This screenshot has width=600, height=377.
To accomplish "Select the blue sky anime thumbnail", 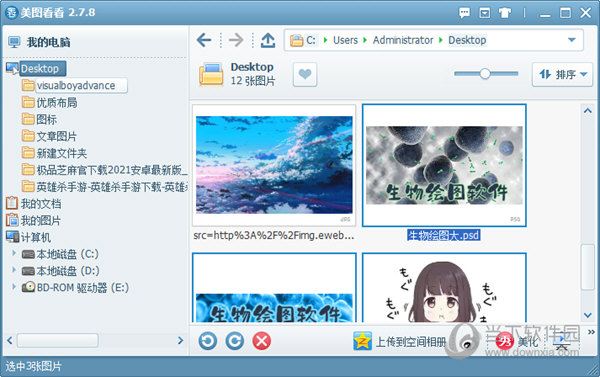I will click(x=274, y=165).
